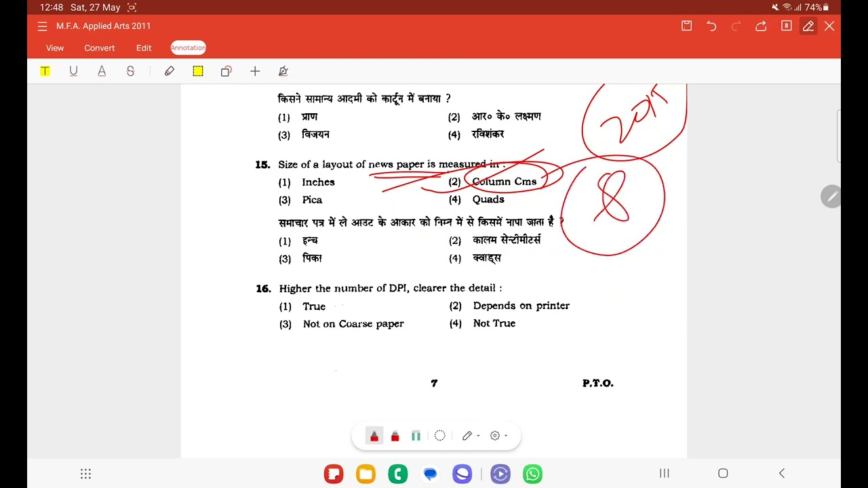Select the yellow text highlight tool
The image size is (868, 488).
point(45,71)
